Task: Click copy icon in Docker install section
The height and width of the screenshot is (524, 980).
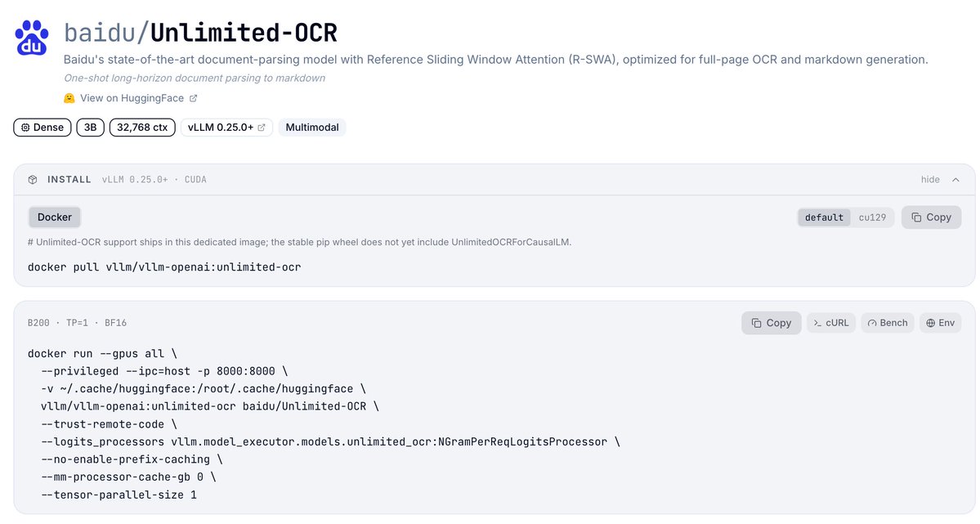Action: [916, 217]
